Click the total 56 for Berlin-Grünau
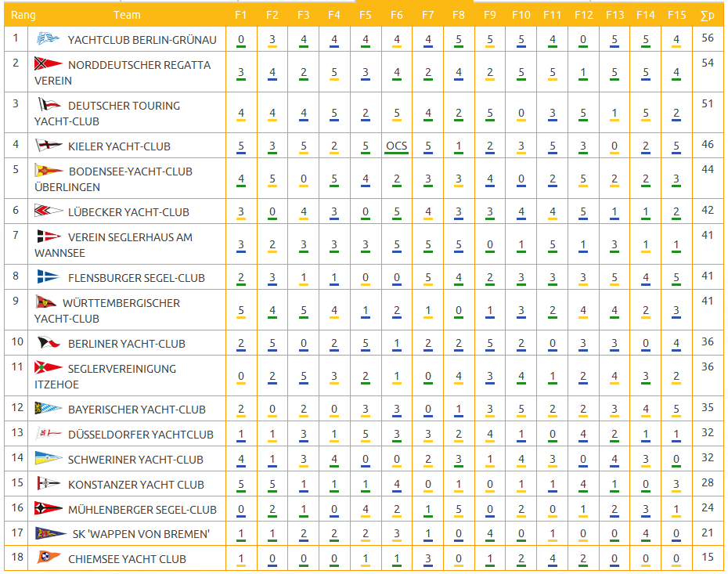Viewport: 728px width, 574px height. coord(708,38)
